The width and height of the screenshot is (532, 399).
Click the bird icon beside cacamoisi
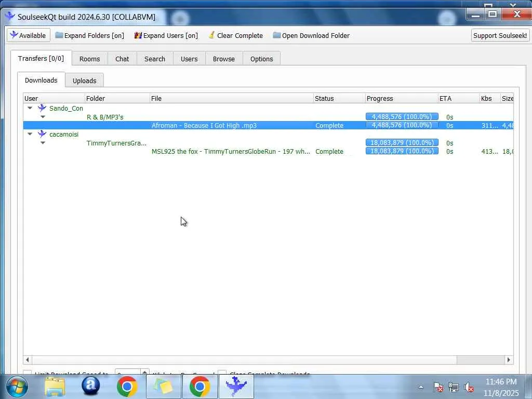click(x=42, y=134)
